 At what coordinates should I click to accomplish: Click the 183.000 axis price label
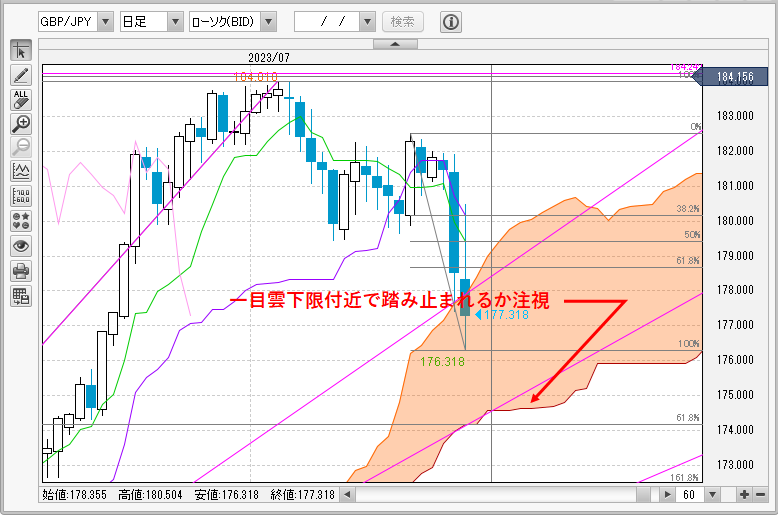pos(735,116)
